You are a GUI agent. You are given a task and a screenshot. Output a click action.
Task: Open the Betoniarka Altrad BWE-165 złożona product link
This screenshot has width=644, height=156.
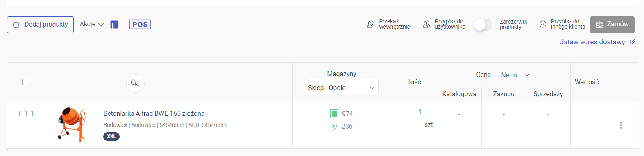coord(154,113)
